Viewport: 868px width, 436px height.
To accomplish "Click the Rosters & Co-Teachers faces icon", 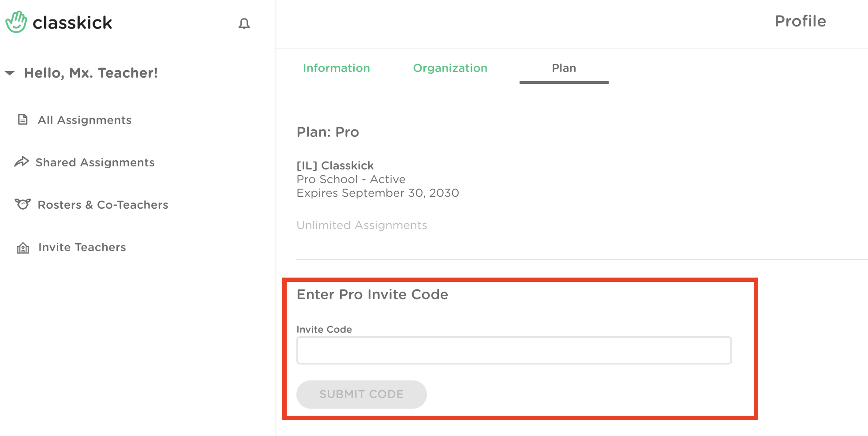I will (22, 204).
